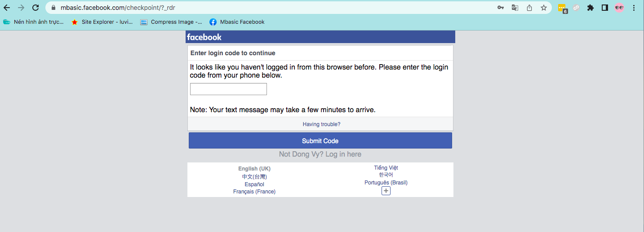
Task: Bookmark this page with star icon
Action: pos(544,8)
